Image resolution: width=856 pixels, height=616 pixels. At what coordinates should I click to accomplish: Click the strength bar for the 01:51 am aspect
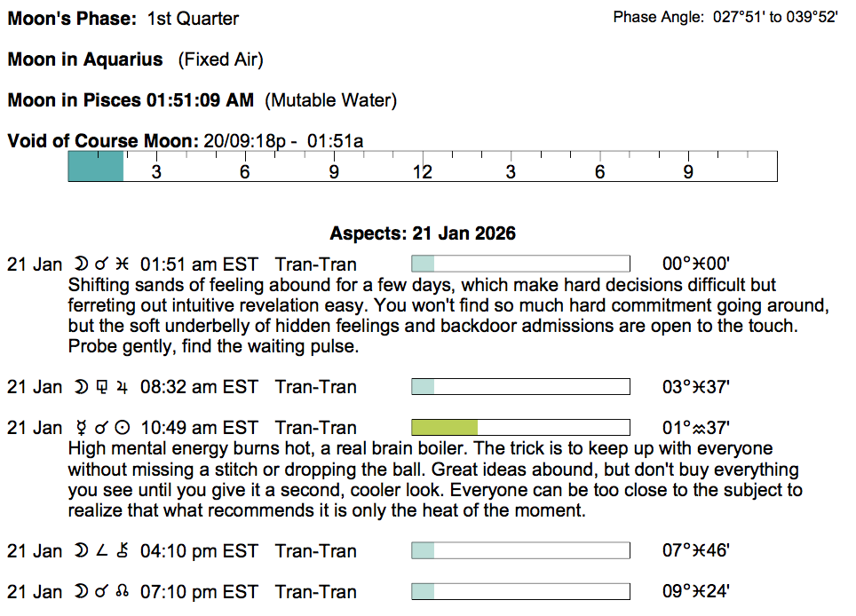click(x=520, y=265)
